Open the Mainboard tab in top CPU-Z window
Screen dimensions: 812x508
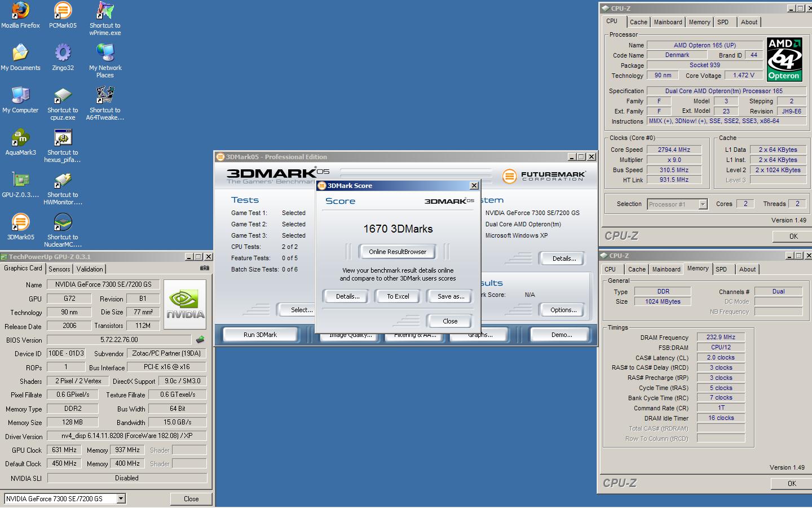[668, 22]
